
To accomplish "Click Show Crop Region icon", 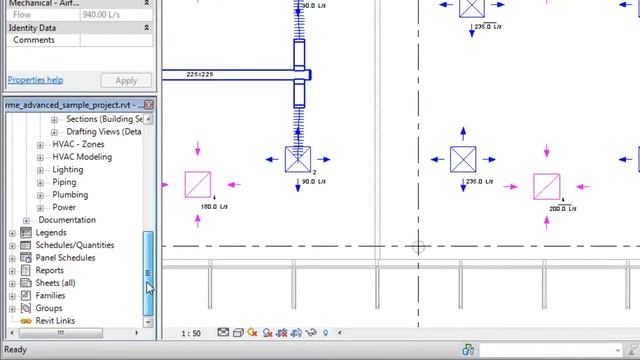I will pyautogui.click(x=296, y=333).
